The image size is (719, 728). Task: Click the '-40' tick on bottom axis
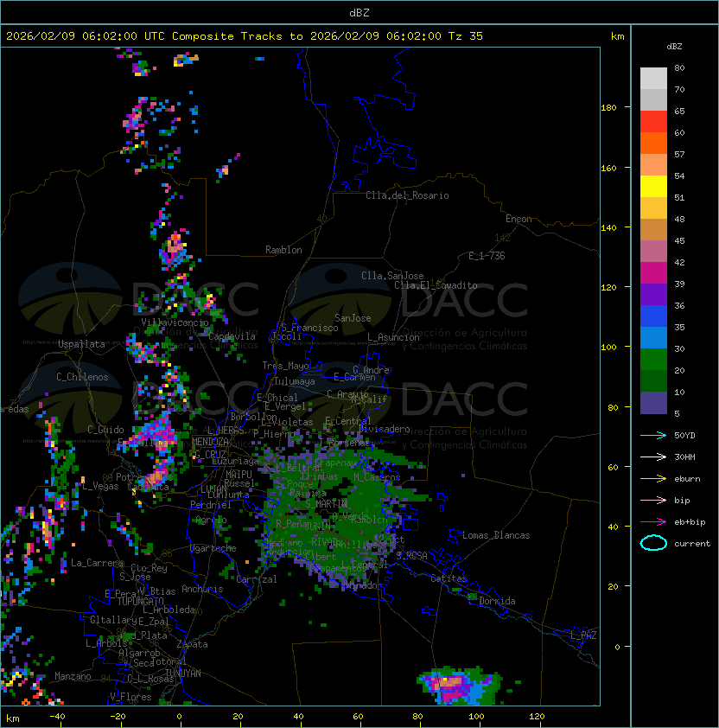[x=58, y=717]
